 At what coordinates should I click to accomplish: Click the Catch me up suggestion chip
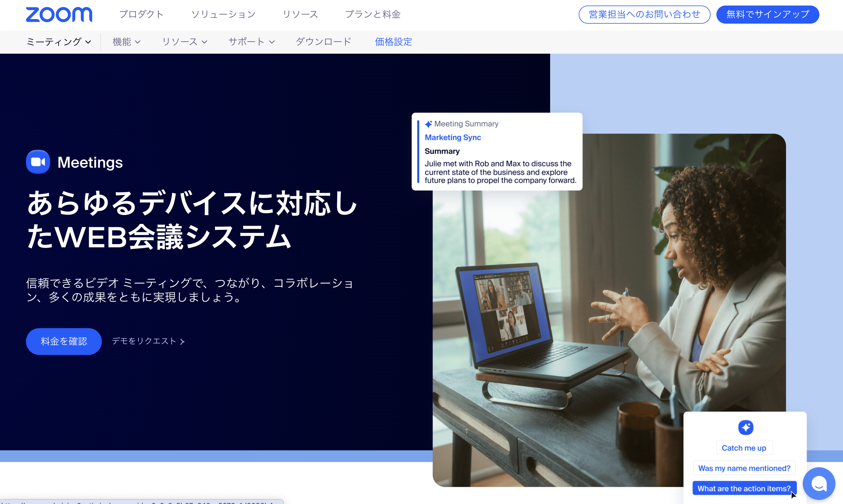(744, 448)
